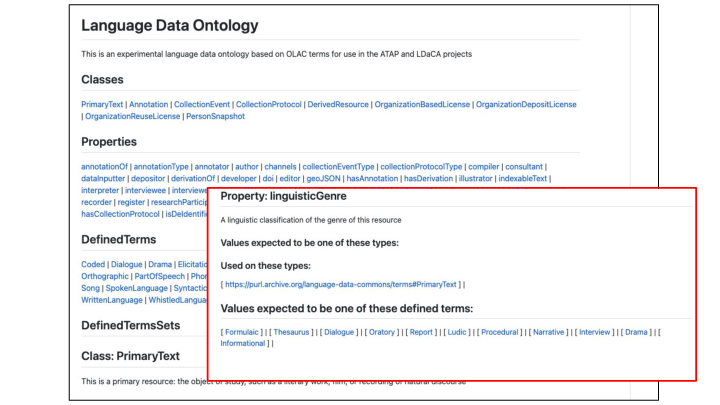Select the OrganizationDepositLicense link
This screenshot has width=720, height=405.
pos(526,104)
